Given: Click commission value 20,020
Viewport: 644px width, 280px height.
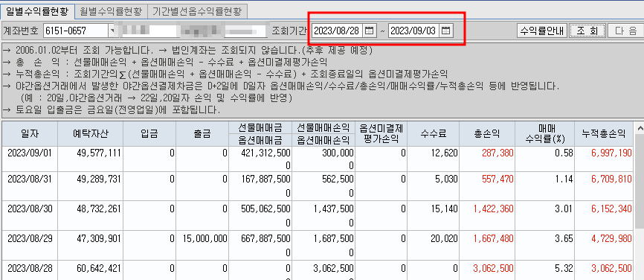Looking at the screenshot, I should point(445,238).
